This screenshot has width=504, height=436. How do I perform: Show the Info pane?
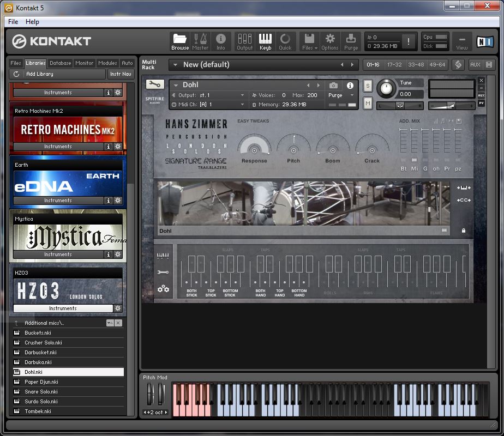(x=220, y=42)
